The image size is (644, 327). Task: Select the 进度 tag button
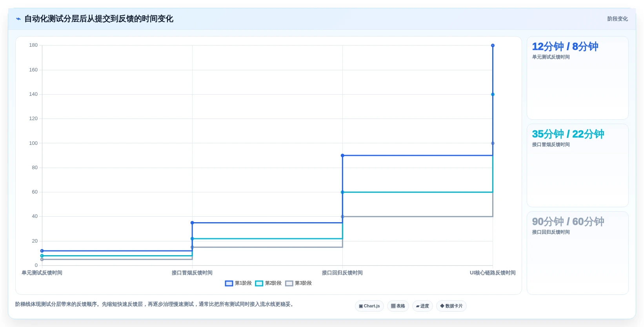[x=422, y=306]
